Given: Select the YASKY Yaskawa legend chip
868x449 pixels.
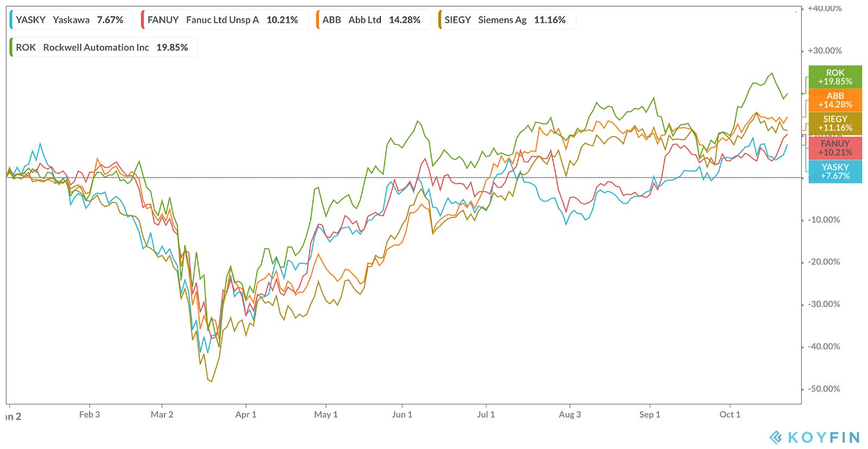Looking at the screenshot, I should 71,20.
